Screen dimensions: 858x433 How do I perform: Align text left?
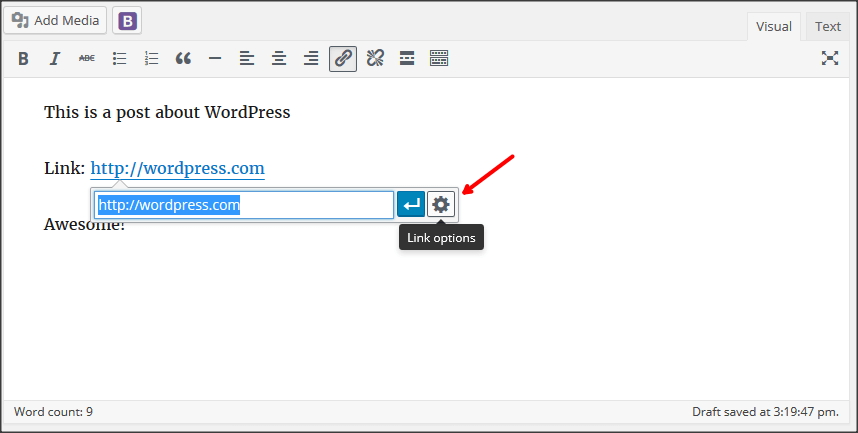(x=247, y=59)
